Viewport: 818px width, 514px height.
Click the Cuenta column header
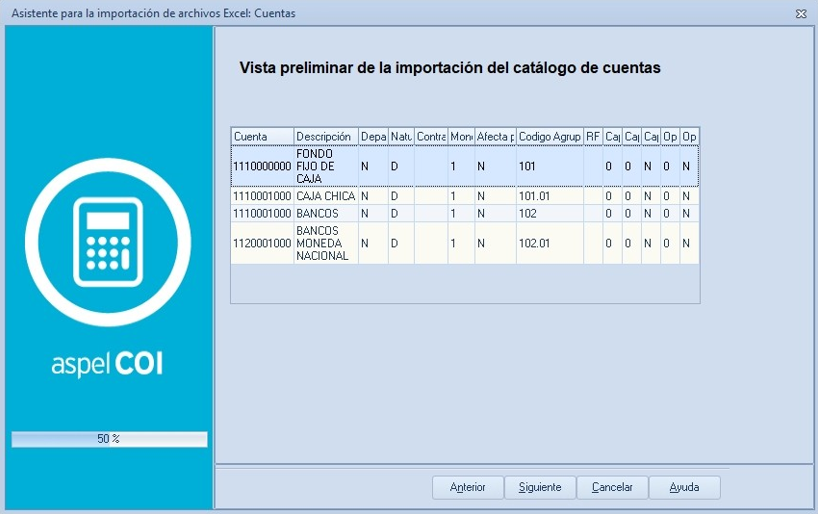[262, 137]
